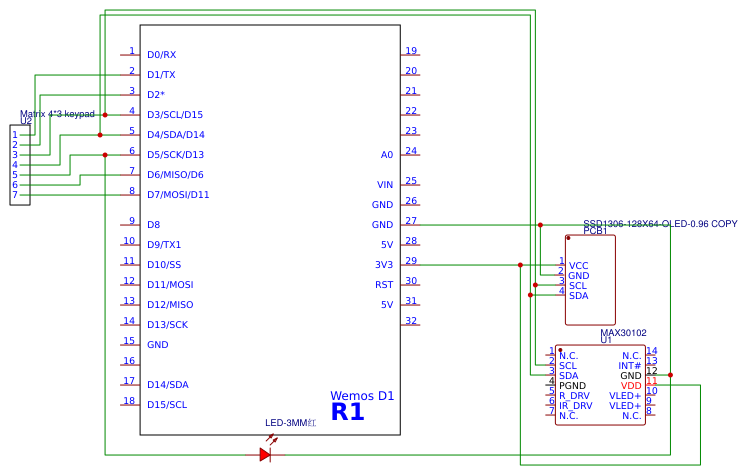Click keypad connector pin 1

[15, 135]
